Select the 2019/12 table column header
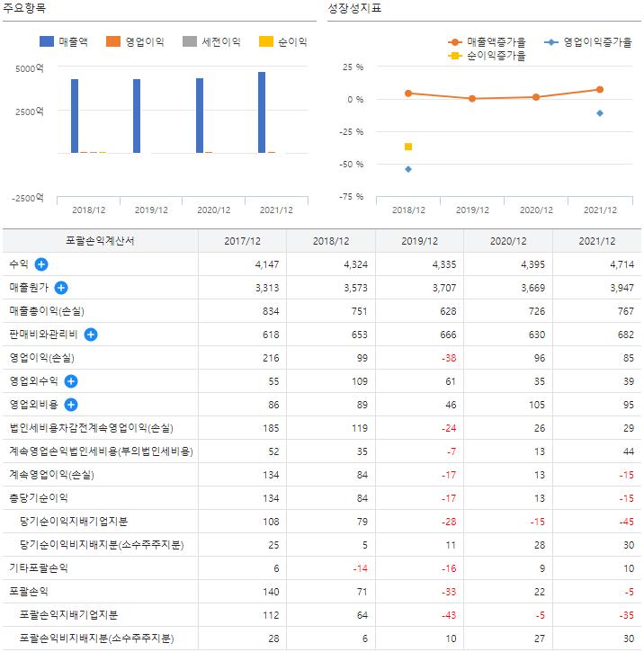 click(x=419, y=241)
